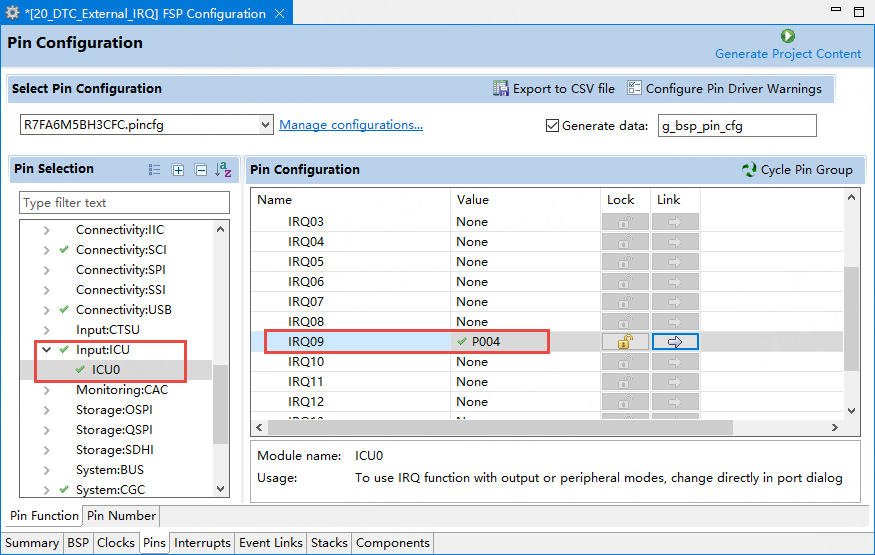Click the Manage configurations link

coord(351,125)
